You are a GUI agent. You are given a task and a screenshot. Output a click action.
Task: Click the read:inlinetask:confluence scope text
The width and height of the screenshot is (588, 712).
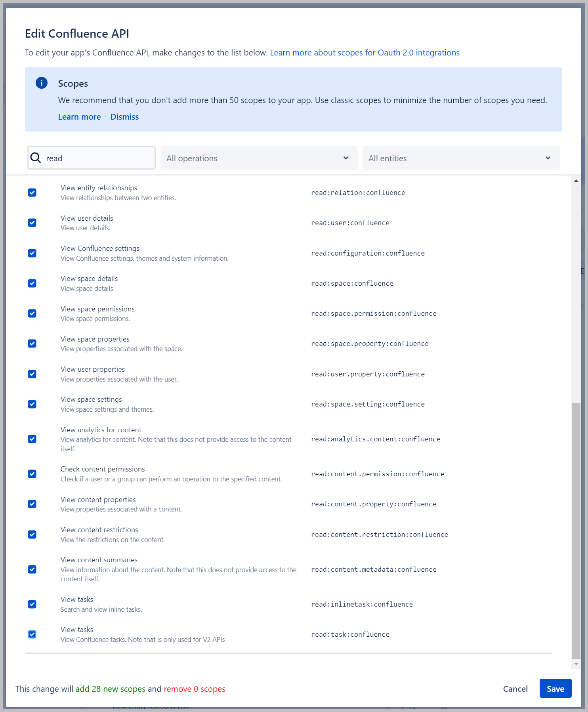362,604
